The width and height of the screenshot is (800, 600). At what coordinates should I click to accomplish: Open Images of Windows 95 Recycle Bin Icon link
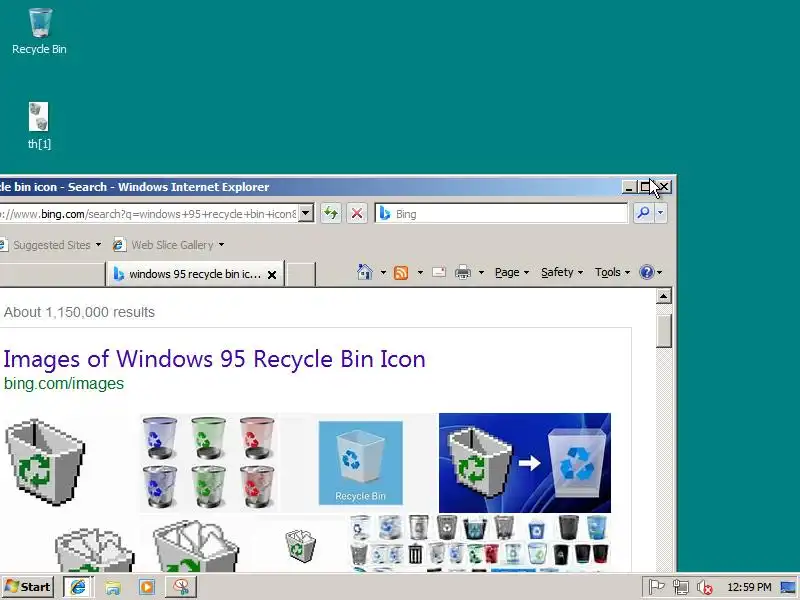[x=214, y=359]
